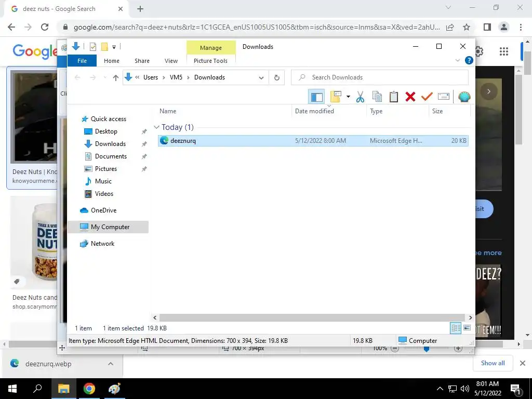Open recent locations dropdown beside navigation arrows

(105, 78)
